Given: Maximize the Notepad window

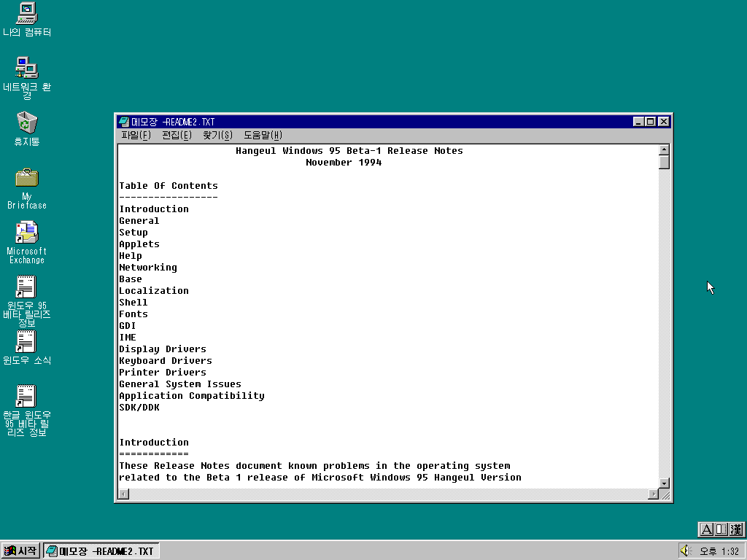Looking at the screenshot, I should tap(650, 122).
